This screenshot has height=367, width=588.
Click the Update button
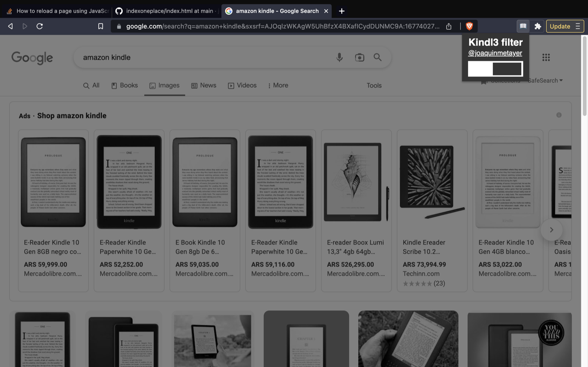click(560, 26)
